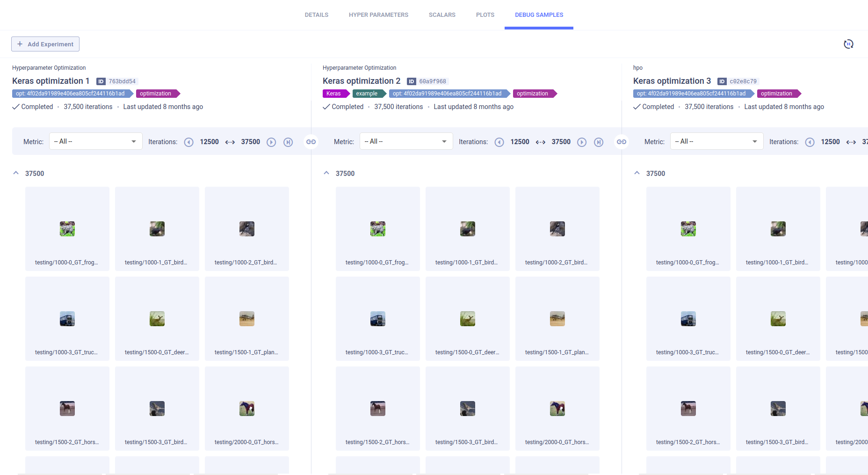This screenshot has width=868, height=475.
Task: Jump to last iteration in Keras optimization 1
Action: coord(288,142)
